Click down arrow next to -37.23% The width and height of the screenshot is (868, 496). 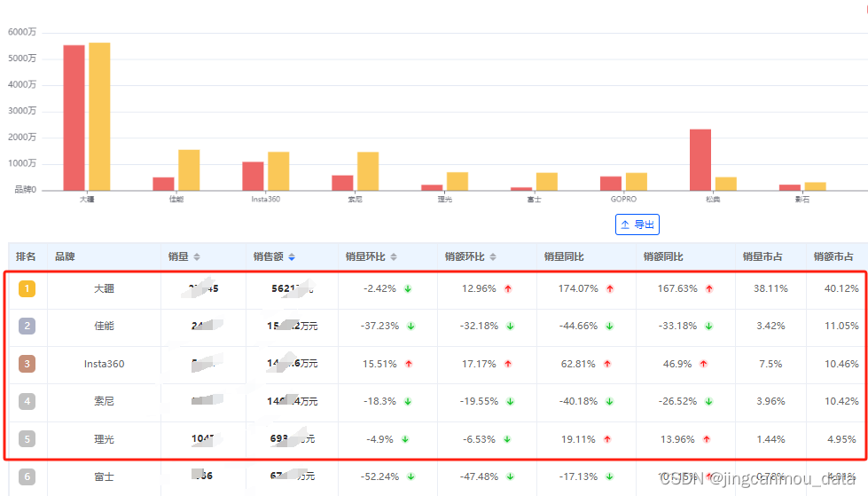(x=411, y=326)
